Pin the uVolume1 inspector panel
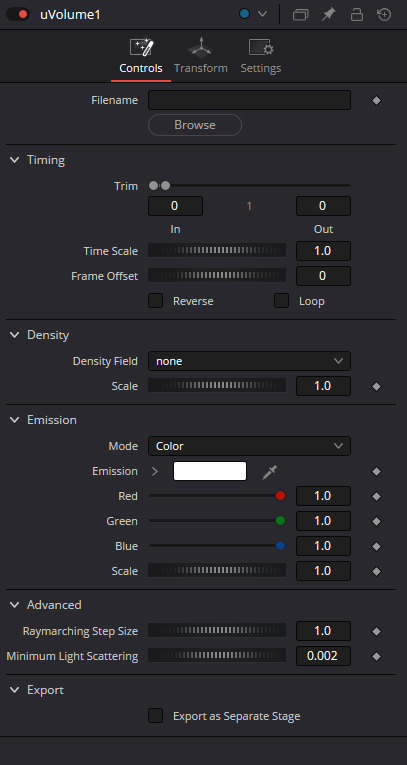This screenshot has width=407, height=765. pyautogui.click(x=328, y=15)
